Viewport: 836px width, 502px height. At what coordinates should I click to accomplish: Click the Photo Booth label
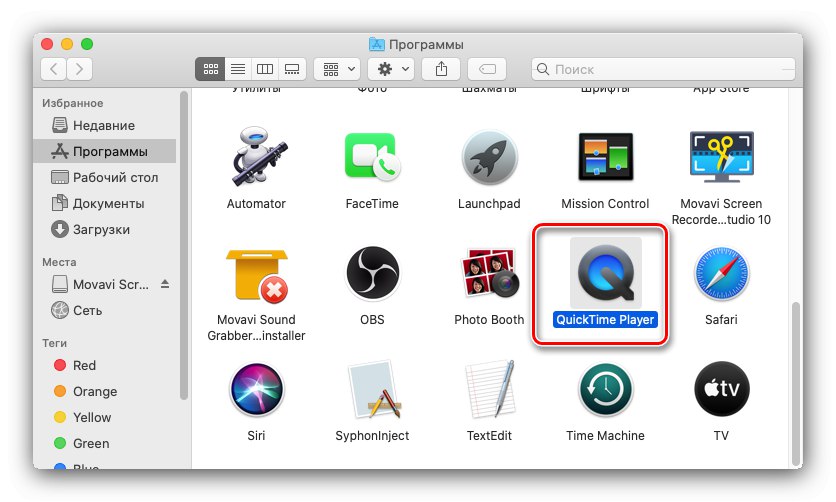pos(489,320)
